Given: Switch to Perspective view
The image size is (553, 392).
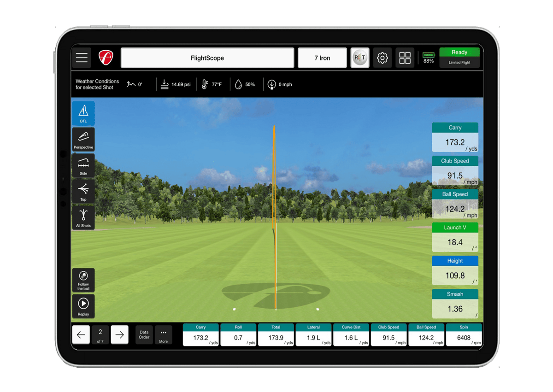Looking at the screenshot, I should point(83,140).
